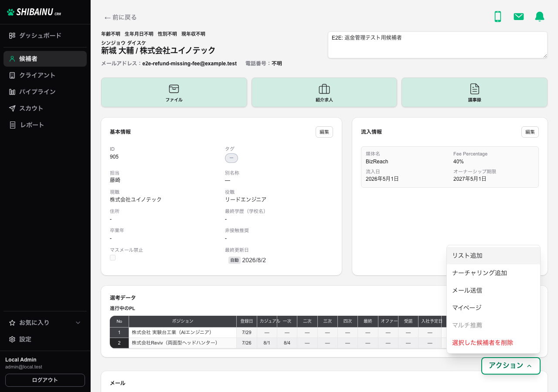Click the settings gear icon

pyautogui.click(x=12, y=339)
